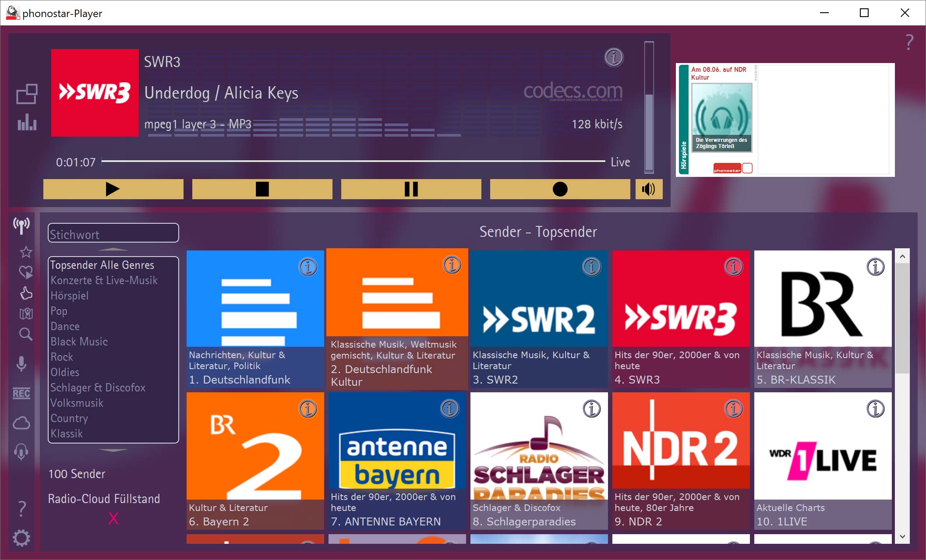The height and width of the screenshot is (560, 926).
Task: Open the search magnifier icon in sidebar
Action: (26, 334)
